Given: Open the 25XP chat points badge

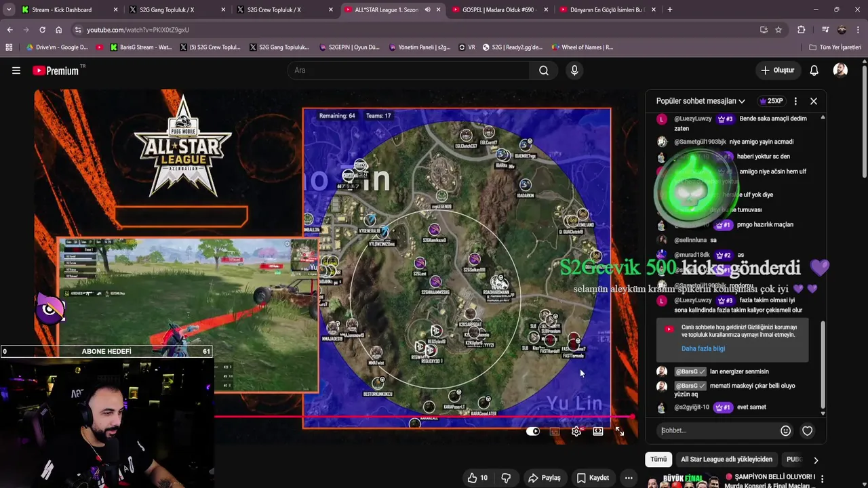Looking at the screenshot, I should [x=771, y=101].
